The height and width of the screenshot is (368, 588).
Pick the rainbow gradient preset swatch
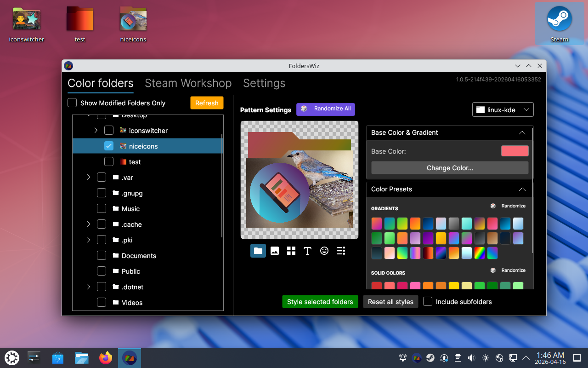click(479, 253)
